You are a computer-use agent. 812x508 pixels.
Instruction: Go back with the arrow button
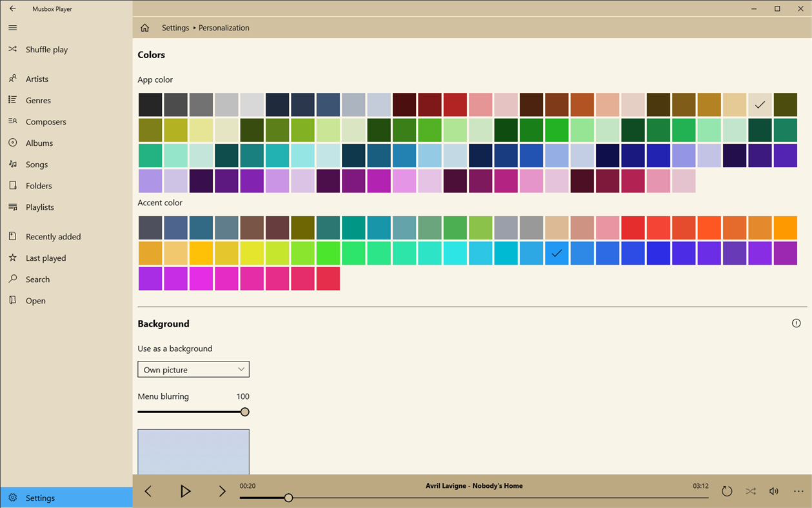click(13, 8)
